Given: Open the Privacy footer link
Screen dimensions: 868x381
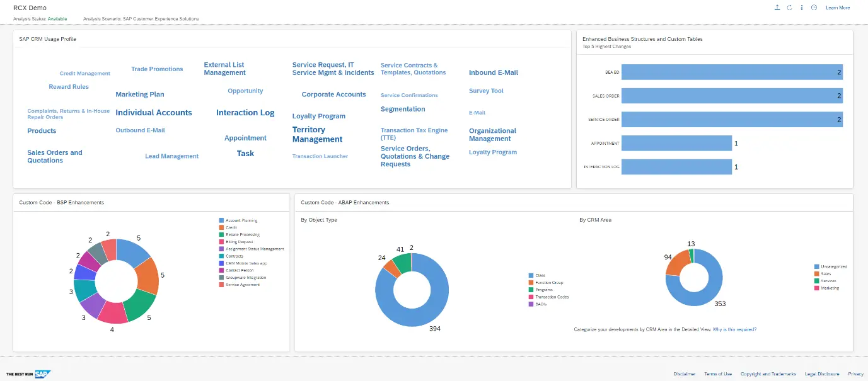Looking at the screenshot, I should coord(855,374).
